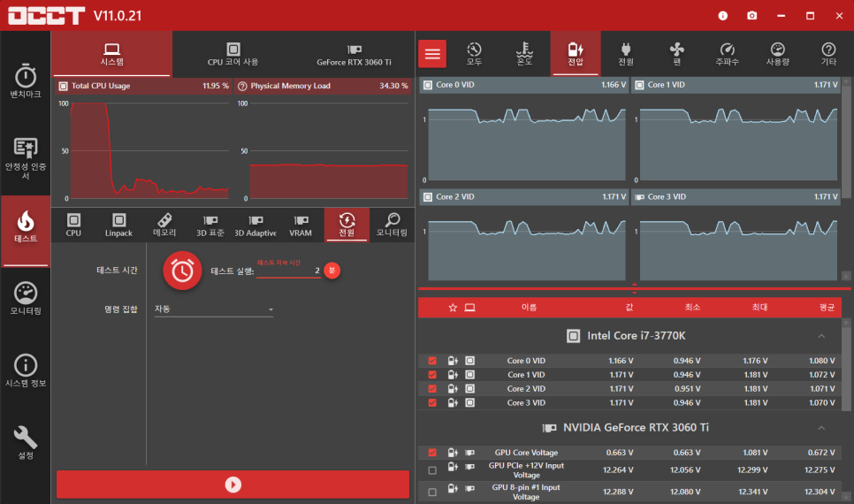
Task: Open the 벤치마크 benchmark section
Action: pyautogui.click(x=25, y=81)
